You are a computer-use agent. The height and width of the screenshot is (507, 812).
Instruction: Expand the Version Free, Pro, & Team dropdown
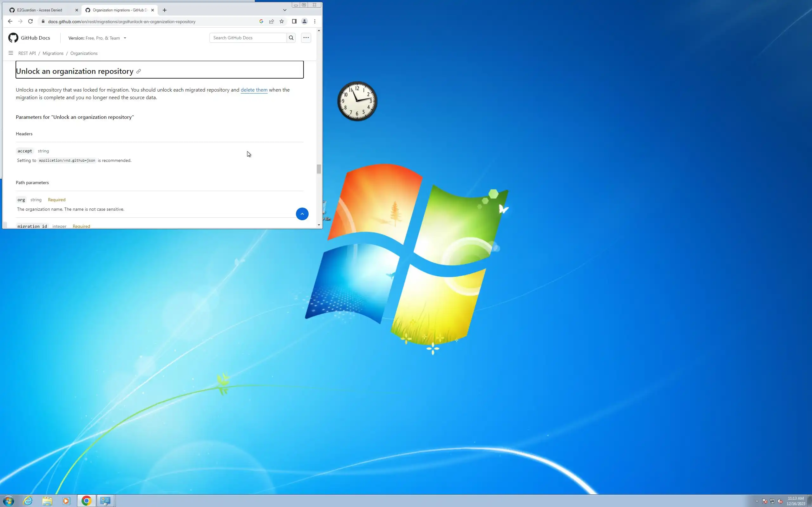97,38
